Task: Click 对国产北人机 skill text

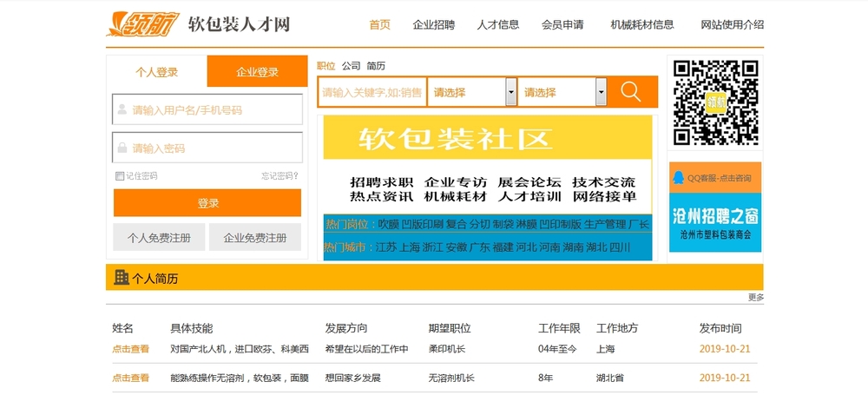Action: click(240, 349)
